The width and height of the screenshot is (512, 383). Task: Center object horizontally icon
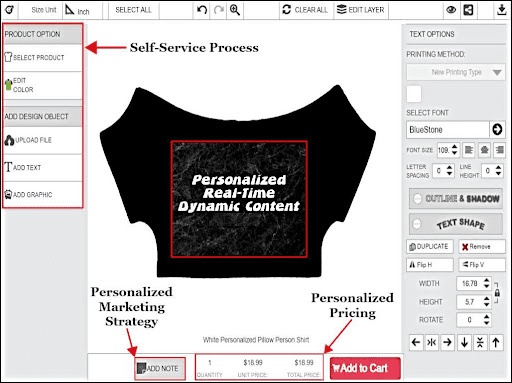click(432, 342)
